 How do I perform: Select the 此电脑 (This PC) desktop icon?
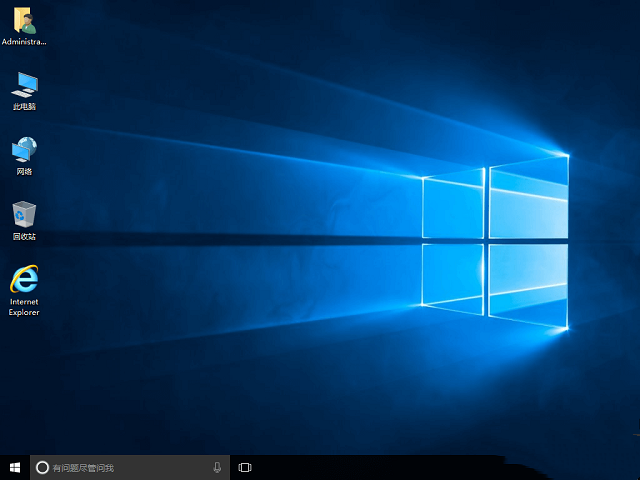[x=24, y=84]
